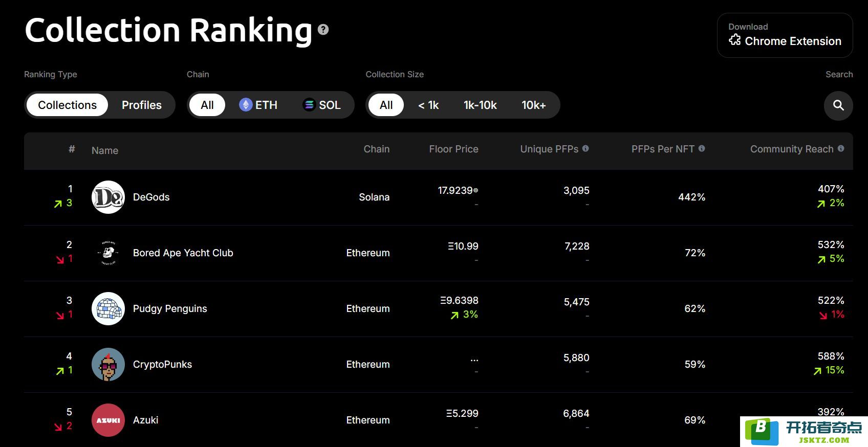Image resolution: width=868 pixels, height=447 pixels.
Task: Click unique PFPs value 3,095
Action: 576,190
